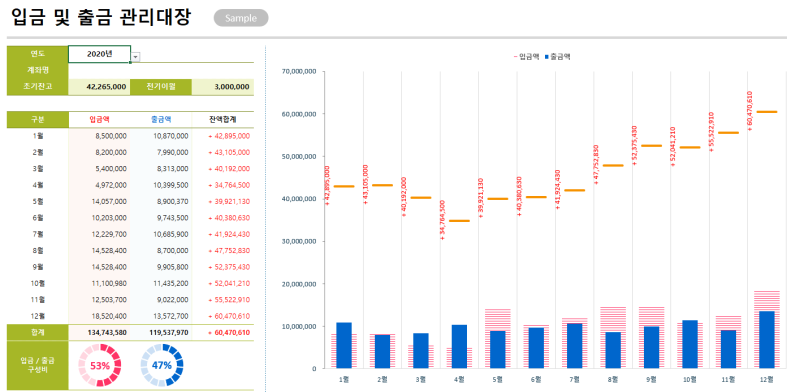Click the empty 계좌명 account name field
Screen dimensions: 800x392
click(x=161, y=70)
